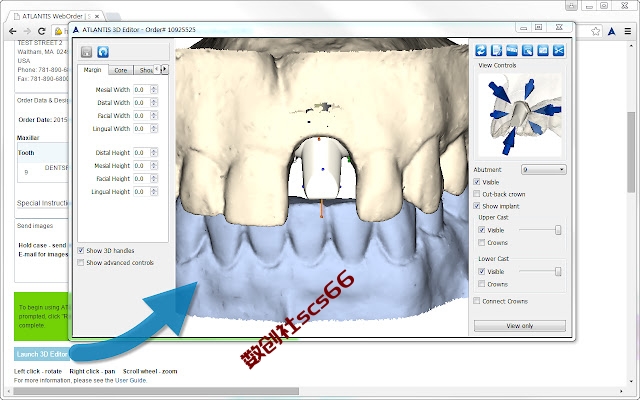Click the bottom view arrow in View Controls
640x400 pixels.
coord(509,141)
